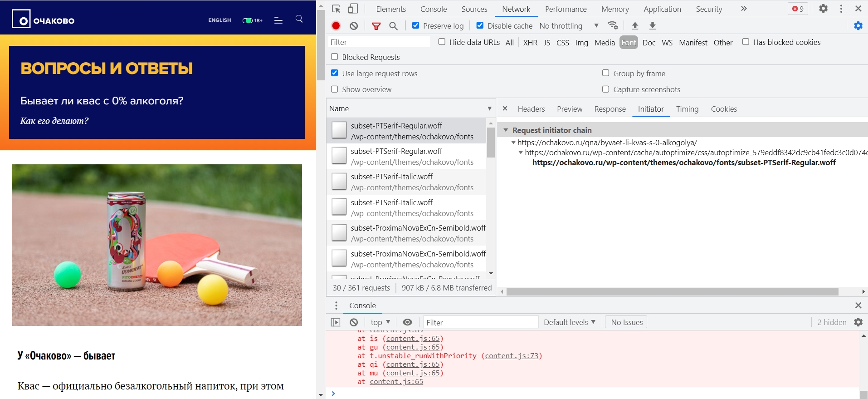
Task: Click the network Filter text field
Action: click(378, 42)
